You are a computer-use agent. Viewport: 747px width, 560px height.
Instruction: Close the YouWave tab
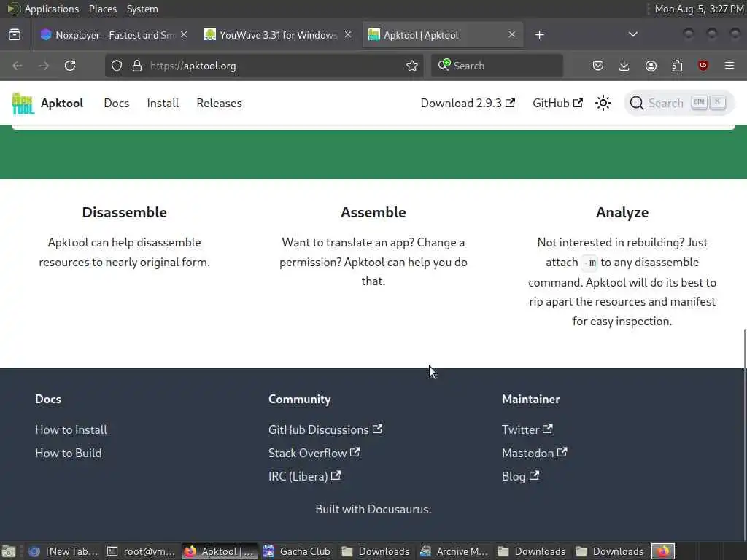[348, 35]
